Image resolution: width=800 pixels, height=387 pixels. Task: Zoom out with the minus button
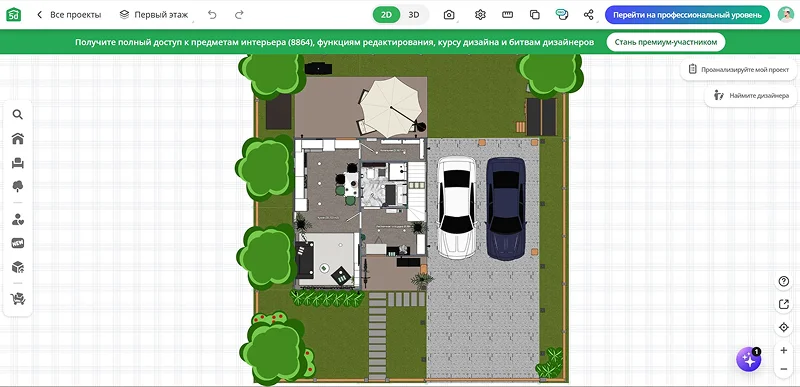[784, 369]
